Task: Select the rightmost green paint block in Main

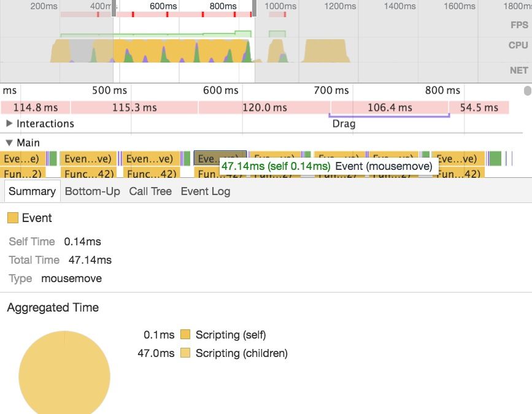Action: tap(495, 159)
